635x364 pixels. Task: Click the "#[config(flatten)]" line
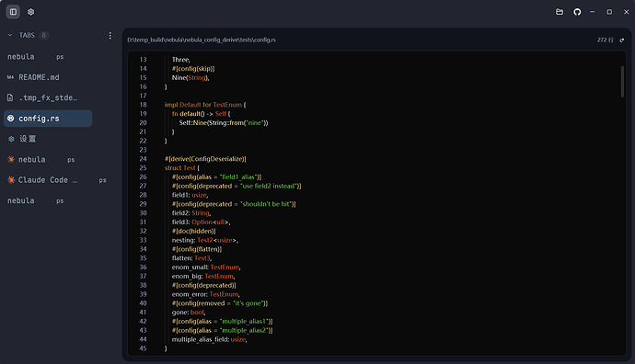[197, 249]
